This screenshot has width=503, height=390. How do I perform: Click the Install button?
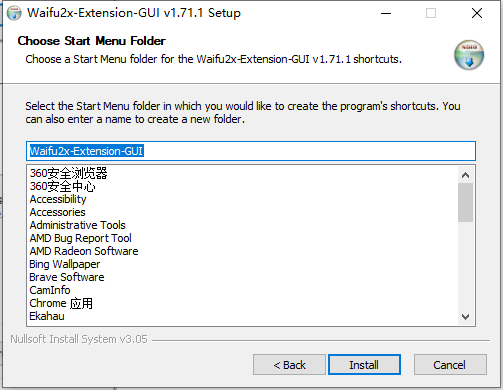point(364,365)
